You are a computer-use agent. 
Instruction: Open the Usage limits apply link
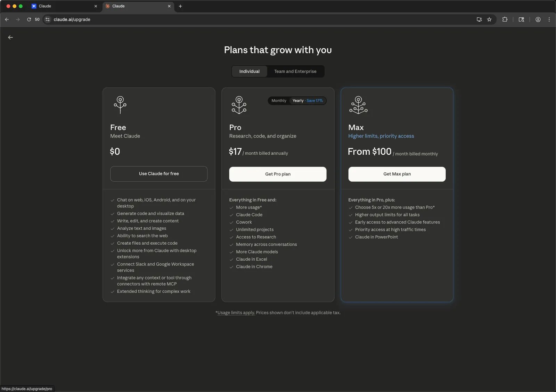point(236,313)
